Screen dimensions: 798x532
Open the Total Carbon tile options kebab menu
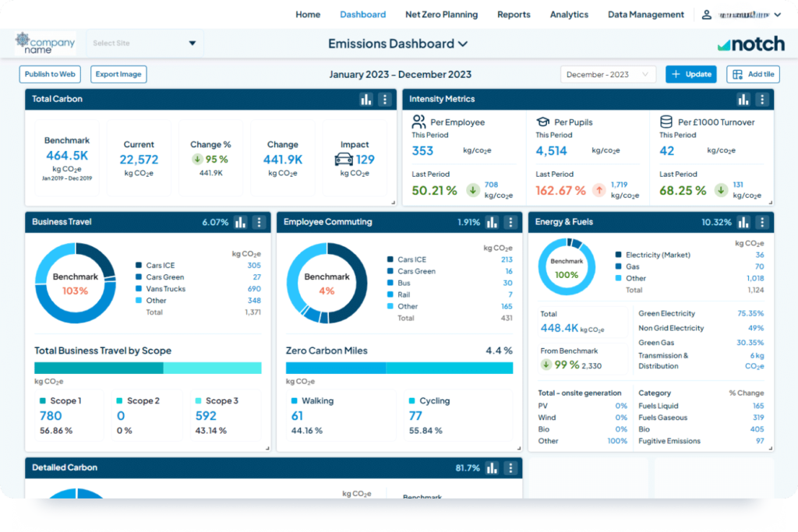tap(383, 99)
